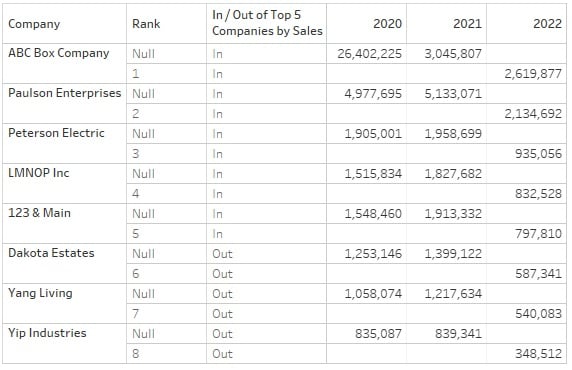
Task: Select the Yip Industries row label
Action: (47, 333)
